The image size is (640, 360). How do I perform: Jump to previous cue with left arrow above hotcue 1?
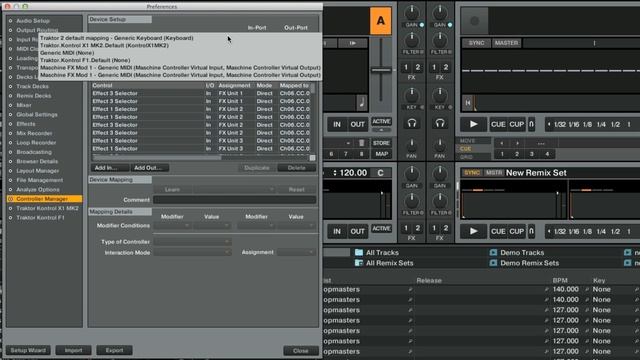click(502, 143)
